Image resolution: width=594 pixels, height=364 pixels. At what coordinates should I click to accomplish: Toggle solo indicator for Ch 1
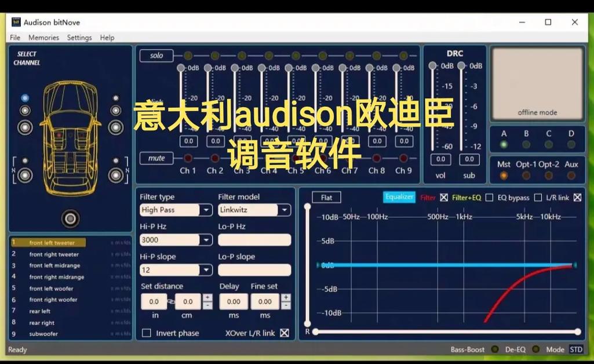pos(188,56)
